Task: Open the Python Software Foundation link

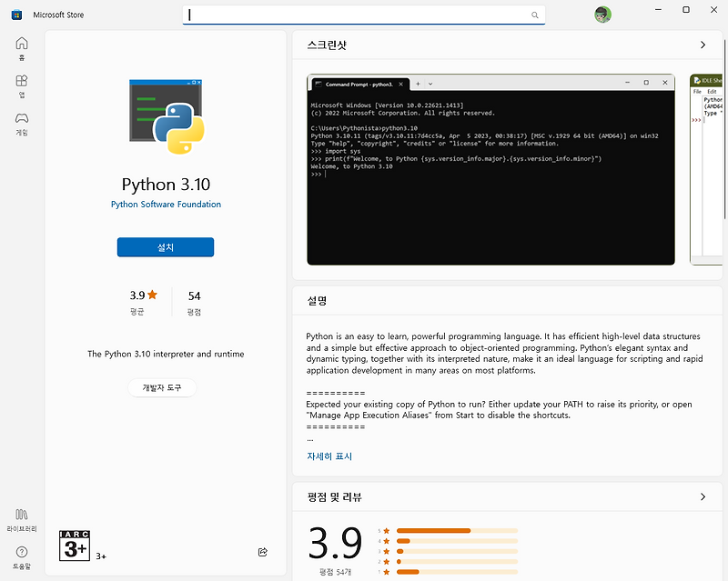Action: (166, 204)
